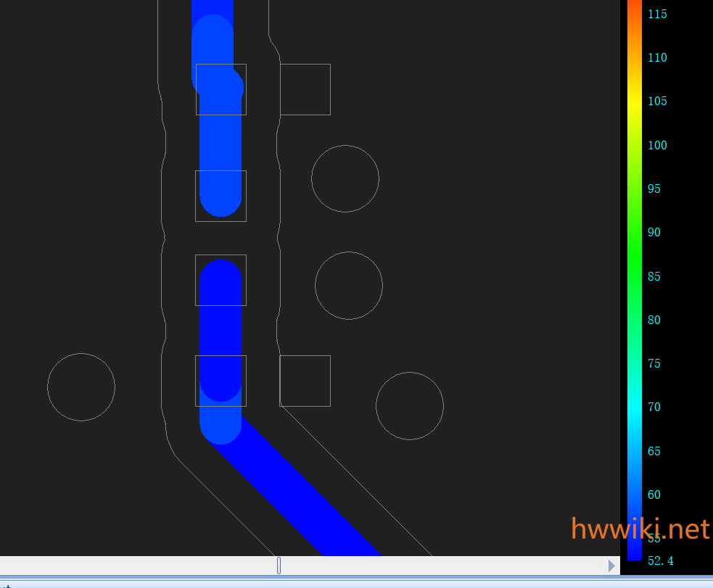Select the empty square pad at upper right
The width and height of the screenshot is (713, 588).
[x=305, y=89]
